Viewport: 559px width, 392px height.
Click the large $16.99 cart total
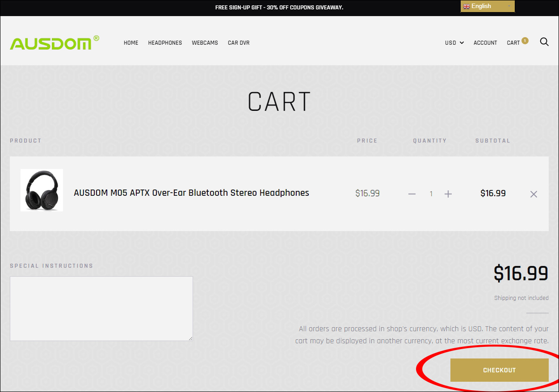click(x=521, y=274)
